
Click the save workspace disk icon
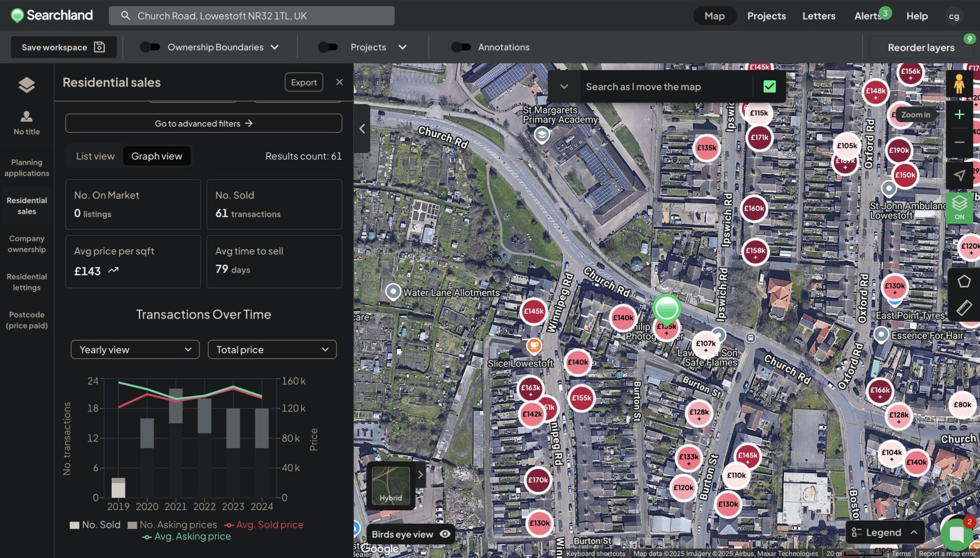point(100,47)
